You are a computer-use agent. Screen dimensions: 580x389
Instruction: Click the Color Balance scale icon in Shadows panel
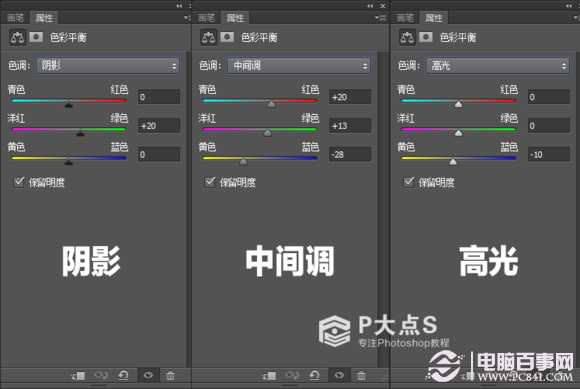tap(17, 37)
